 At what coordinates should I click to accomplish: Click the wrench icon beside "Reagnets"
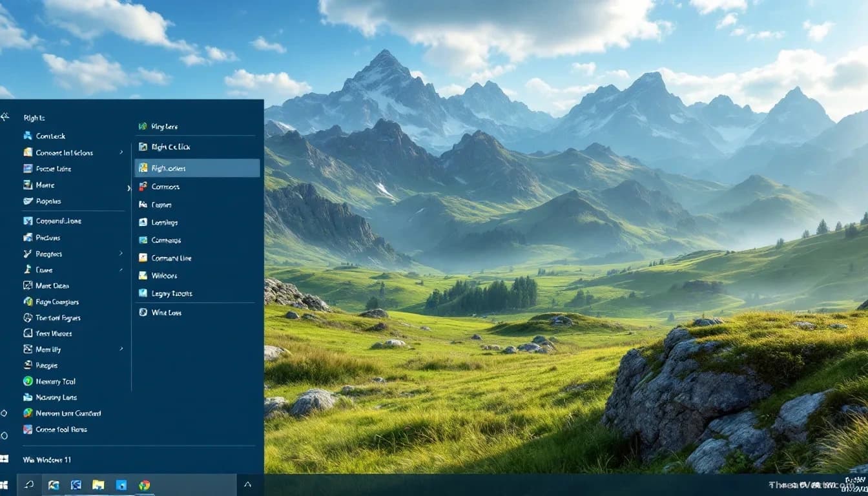tap(28, 254)
